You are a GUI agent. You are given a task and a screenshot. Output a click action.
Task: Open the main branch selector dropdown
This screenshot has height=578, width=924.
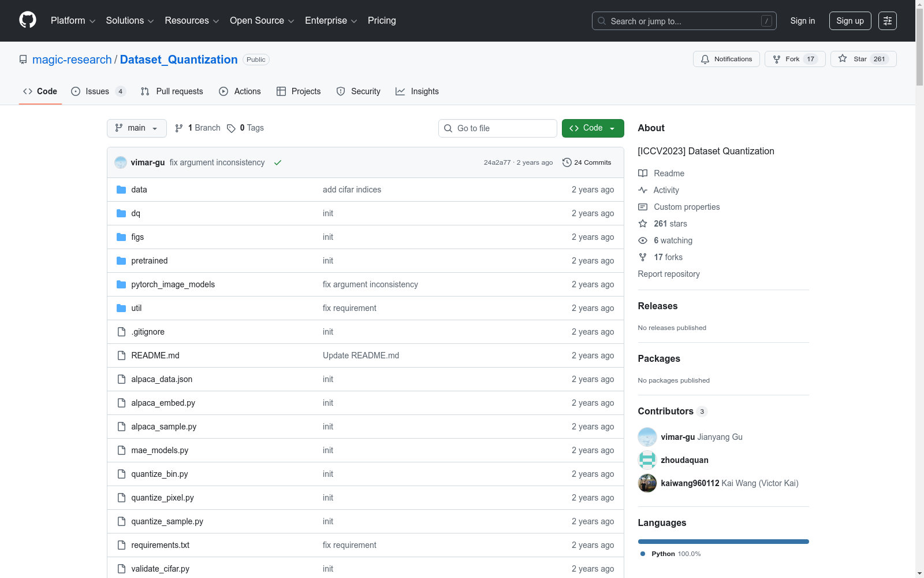[137, 128]
